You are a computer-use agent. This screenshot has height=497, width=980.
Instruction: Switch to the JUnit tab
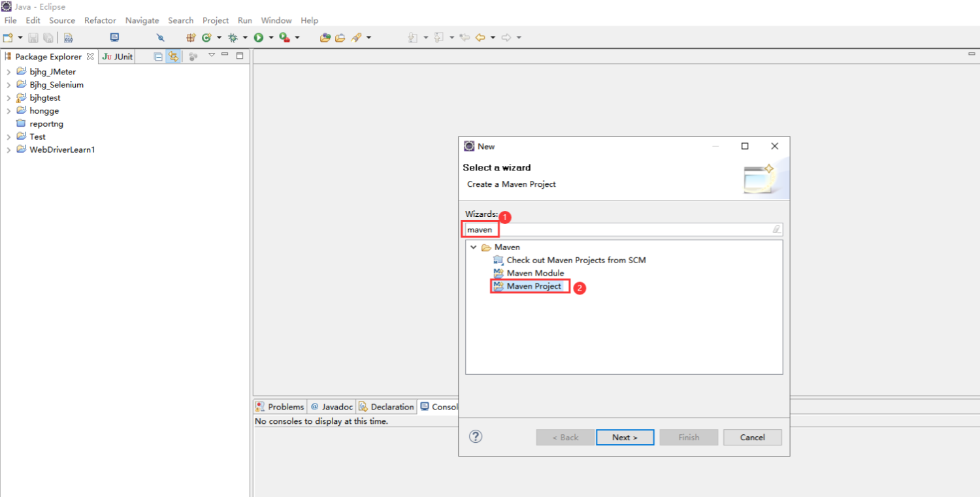[x=117, y=57]
